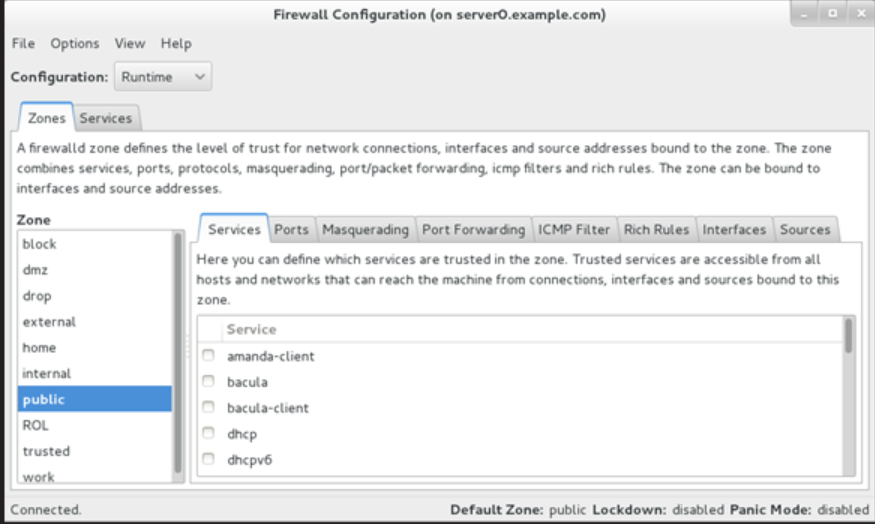Tick the dhcpv6 service checkbox

[x=208, y=460]
